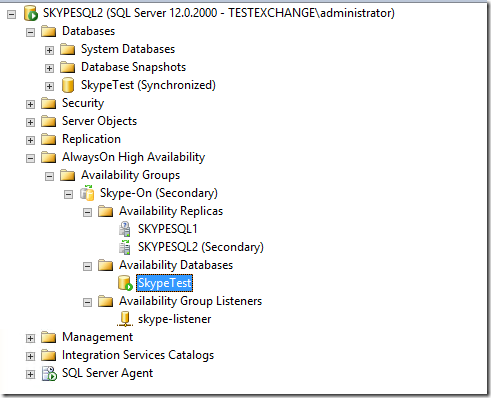
Task: Click the Database Snapshots folder icon
Action: coord(68,68)
